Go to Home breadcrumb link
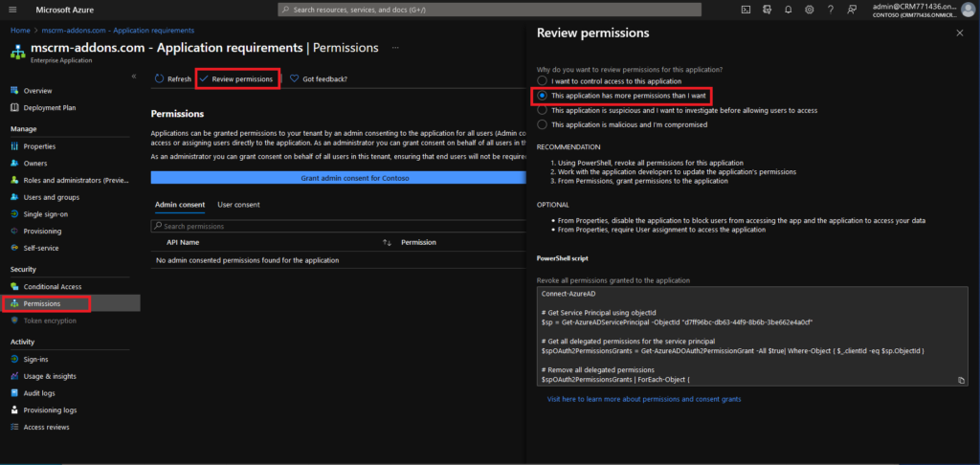980x465 pixels. 20,30
